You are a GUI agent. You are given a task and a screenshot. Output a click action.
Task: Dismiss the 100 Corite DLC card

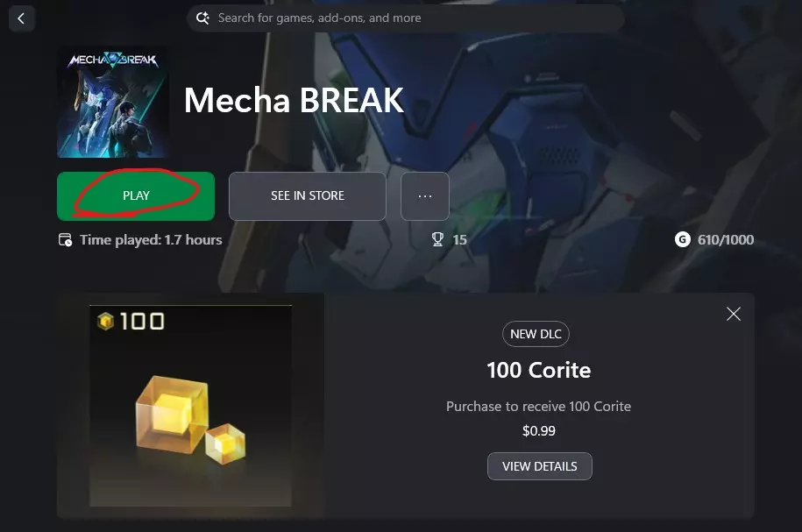(x=734, y=314)
